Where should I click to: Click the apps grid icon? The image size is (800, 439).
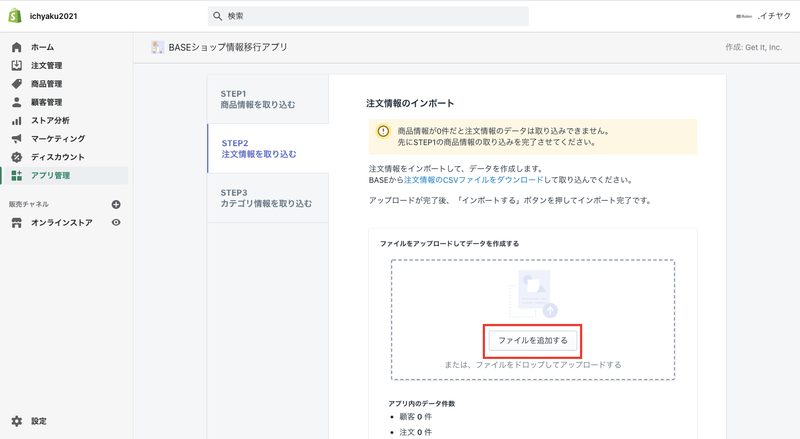(16, 176)
